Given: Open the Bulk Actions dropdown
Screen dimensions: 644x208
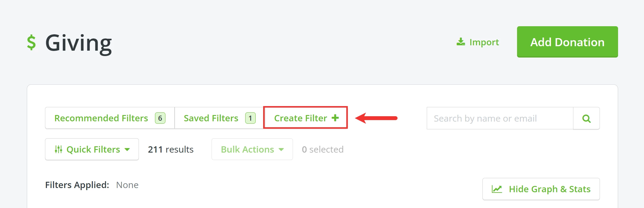Looking at the screenshot, I should 252,149.
